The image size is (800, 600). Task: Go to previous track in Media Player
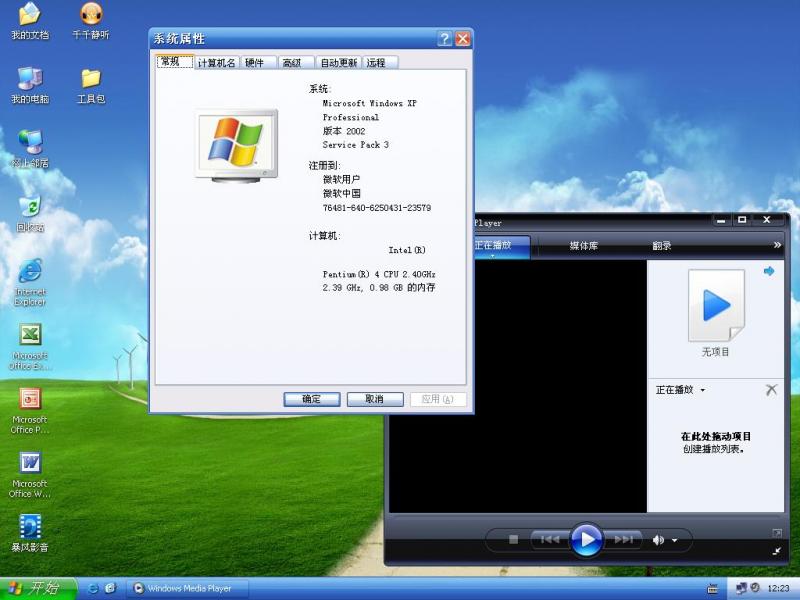click(x=549, y=539)
